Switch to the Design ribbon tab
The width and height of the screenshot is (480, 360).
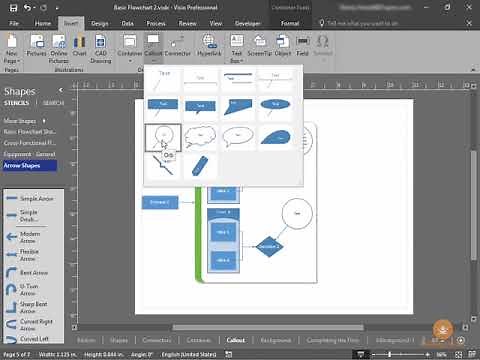point(99,23)
